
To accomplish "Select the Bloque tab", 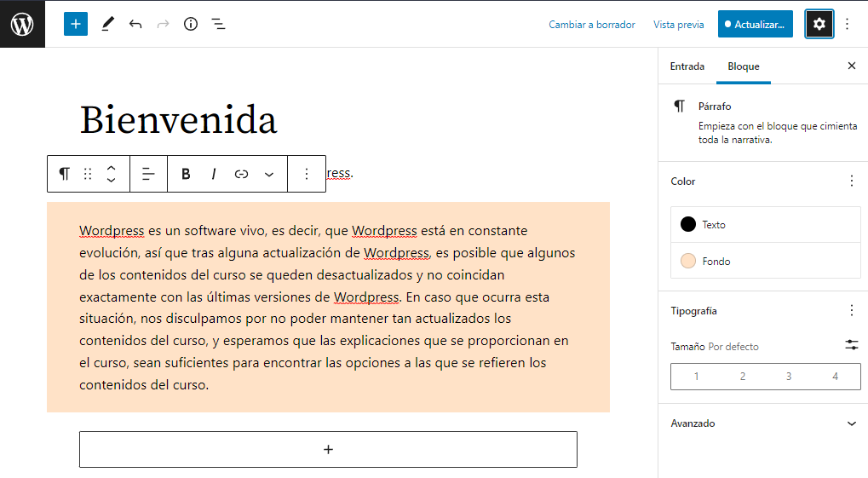I will 744,66.
